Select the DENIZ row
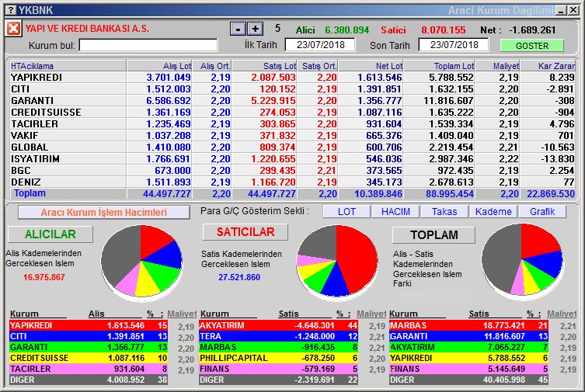The height and width of the screenshot is (392, 585). pos(292,182)
